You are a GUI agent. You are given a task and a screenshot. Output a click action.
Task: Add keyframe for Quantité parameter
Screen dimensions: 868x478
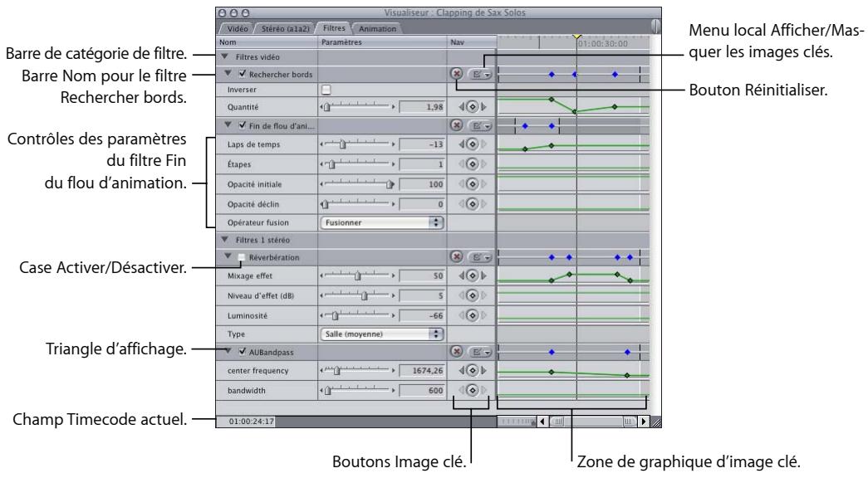[x=472, y=107]
